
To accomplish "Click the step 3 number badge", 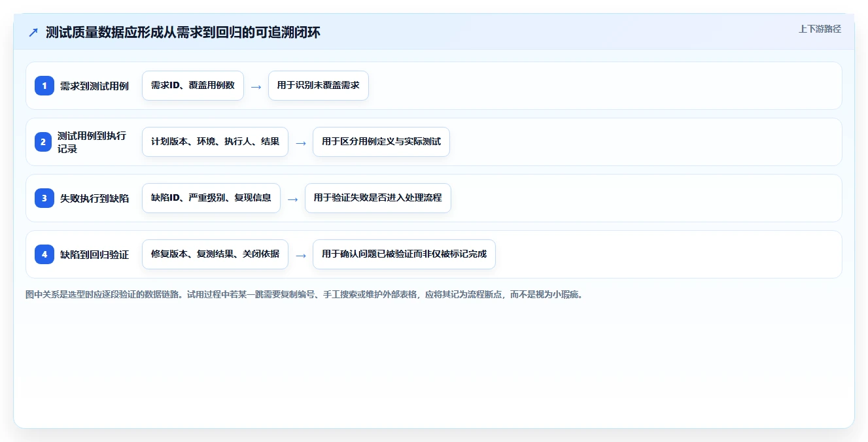I will coord(44,198).
